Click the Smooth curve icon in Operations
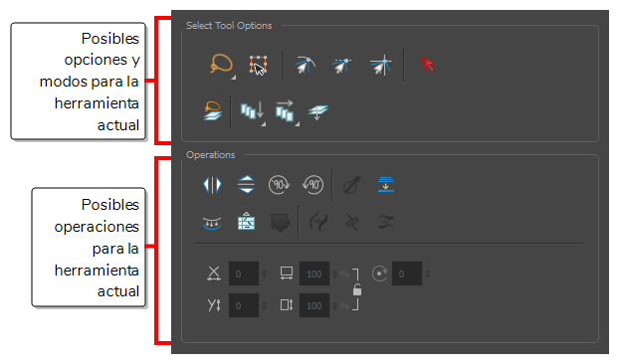Image resolution: width=619 pixels, height=364 pixels. (212, 223)
